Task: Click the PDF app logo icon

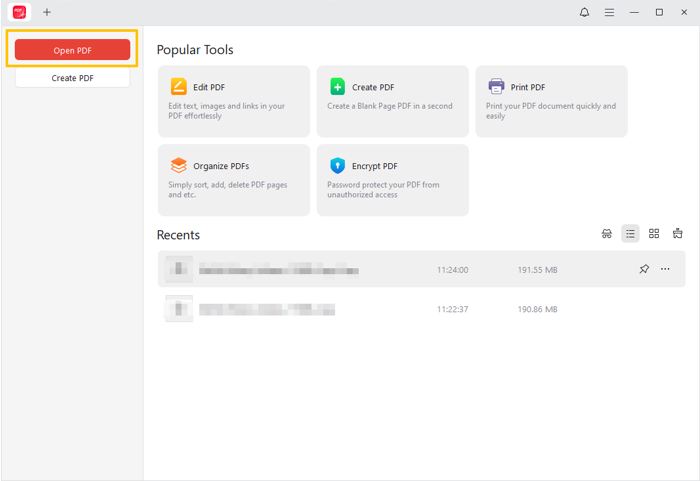Action: point(19,12)
